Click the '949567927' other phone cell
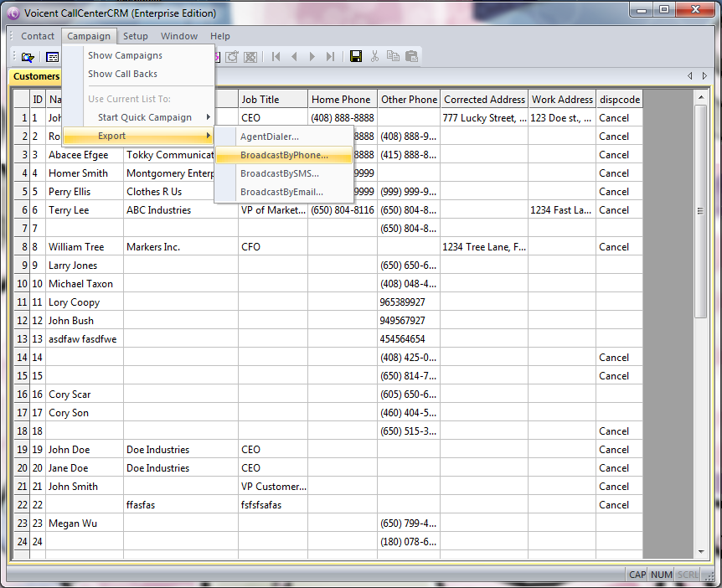722x588 pixels. pyautogui.click(x=409, y=321)
